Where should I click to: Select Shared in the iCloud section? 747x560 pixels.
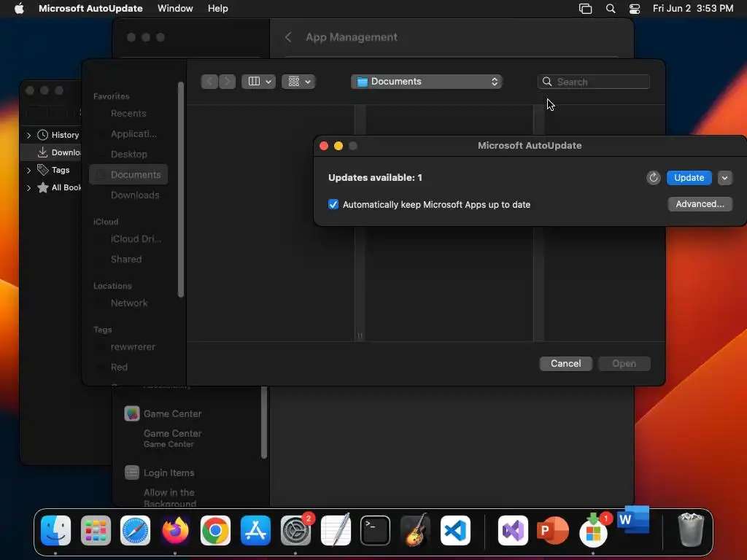(128, 259)
